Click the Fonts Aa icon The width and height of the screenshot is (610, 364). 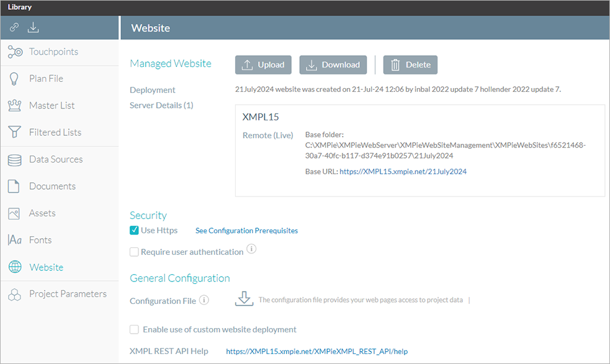(14, 240)
